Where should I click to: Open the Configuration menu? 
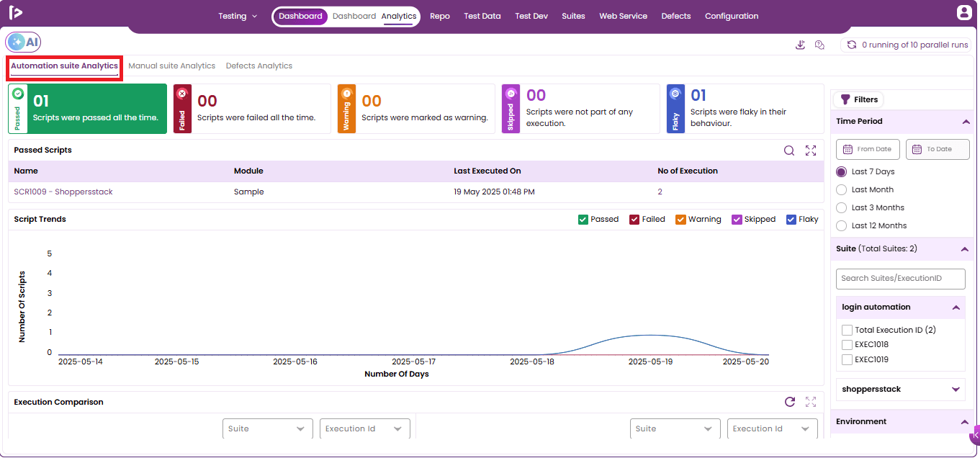pyautogui.click(x=732, y=16)
